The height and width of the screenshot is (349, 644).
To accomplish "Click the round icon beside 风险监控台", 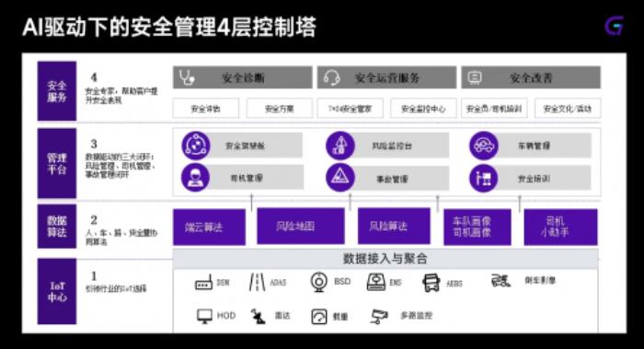I will (340, 145).
